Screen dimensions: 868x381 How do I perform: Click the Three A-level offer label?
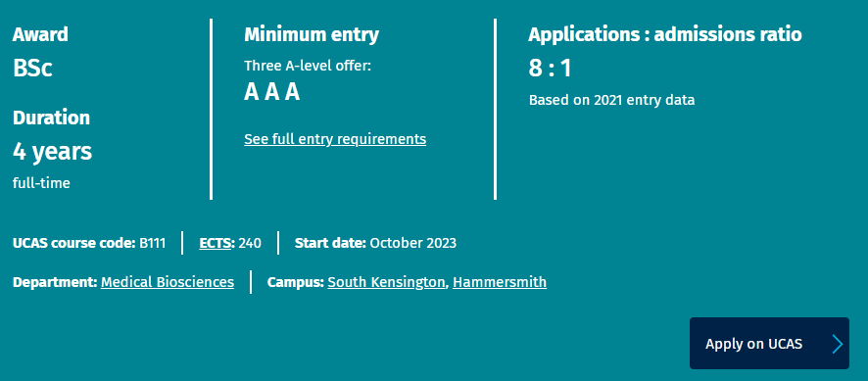coord(308,66)
